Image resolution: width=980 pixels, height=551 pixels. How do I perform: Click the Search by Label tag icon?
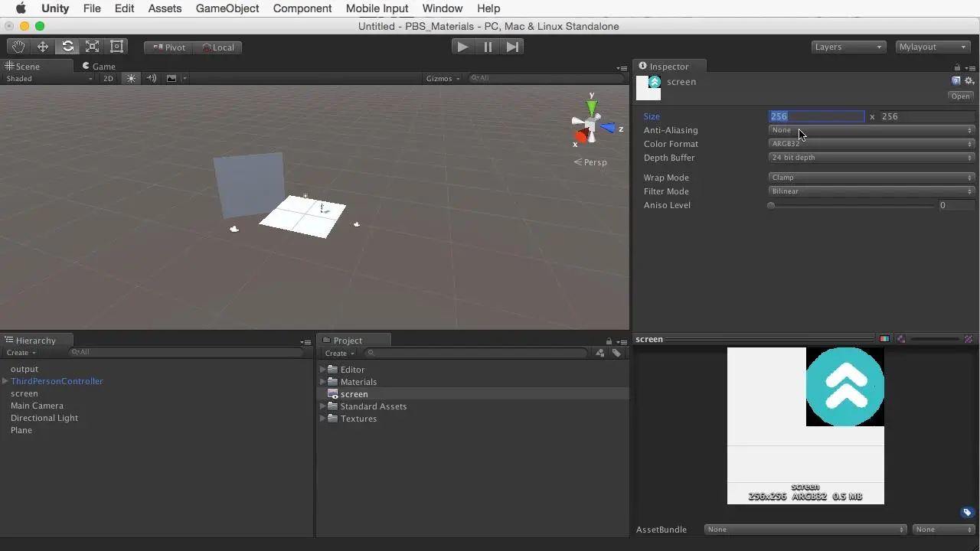(x=616, y=353)
